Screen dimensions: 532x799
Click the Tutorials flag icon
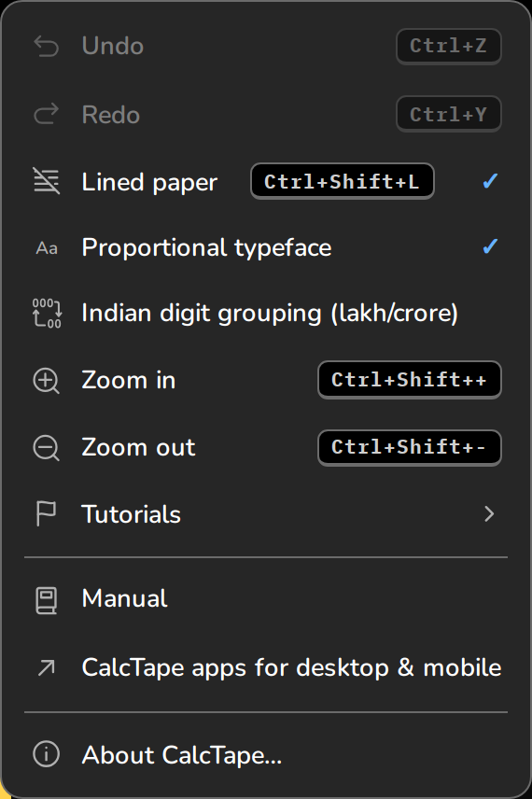click(47, 513)
